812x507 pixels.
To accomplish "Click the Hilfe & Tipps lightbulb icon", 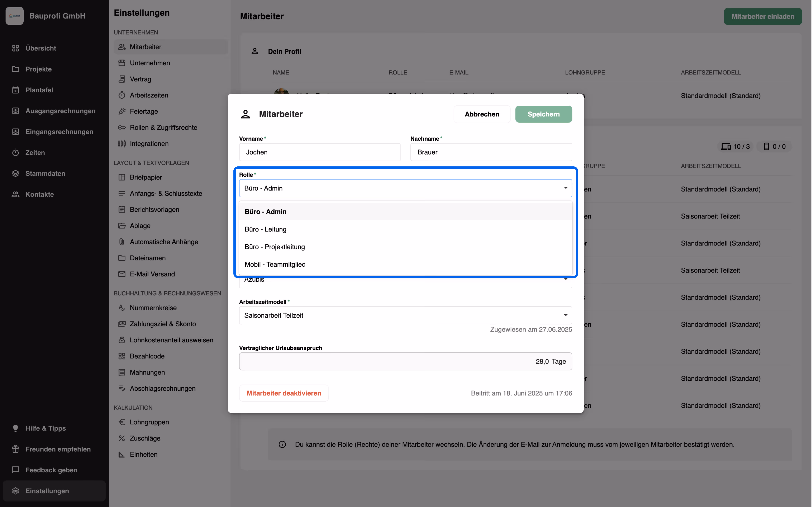I will click(15, 428).
